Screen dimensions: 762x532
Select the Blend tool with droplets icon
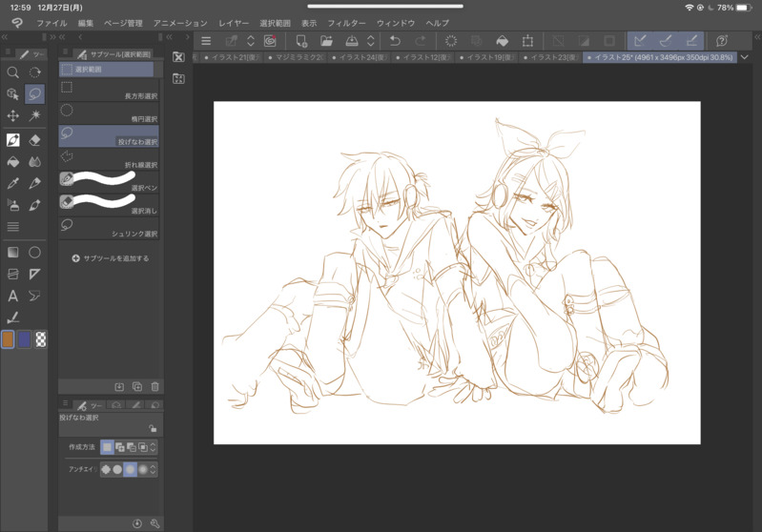tap(34, 162)
